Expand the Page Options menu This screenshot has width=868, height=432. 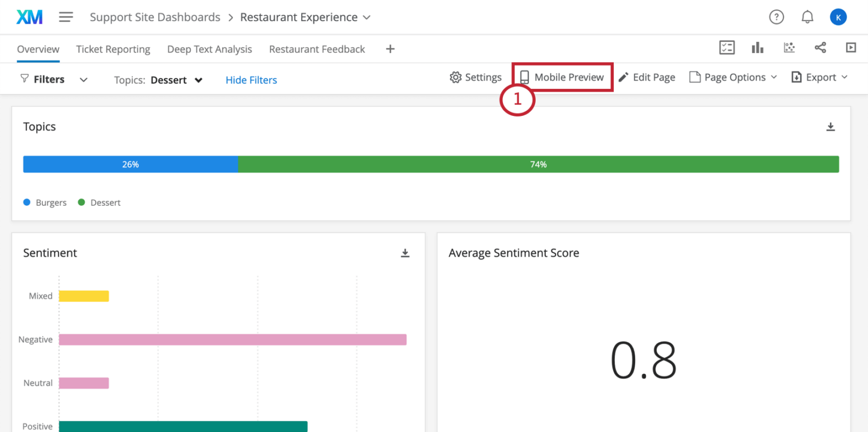[x=734, y=77]
